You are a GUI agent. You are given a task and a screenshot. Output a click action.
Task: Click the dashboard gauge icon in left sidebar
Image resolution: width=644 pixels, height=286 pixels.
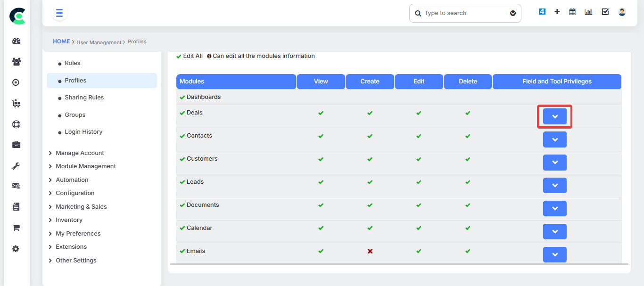click(16, 41)
